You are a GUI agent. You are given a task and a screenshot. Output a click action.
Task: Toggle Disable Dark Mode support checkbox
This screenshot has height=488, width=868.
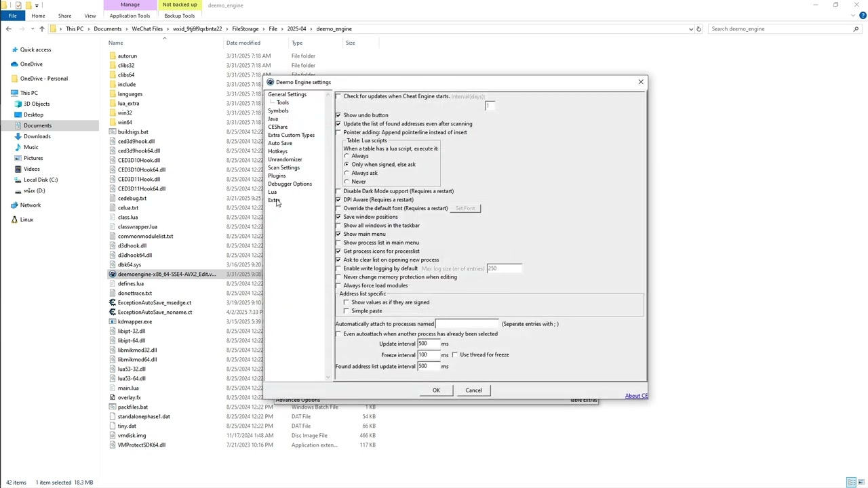(338, 191)
